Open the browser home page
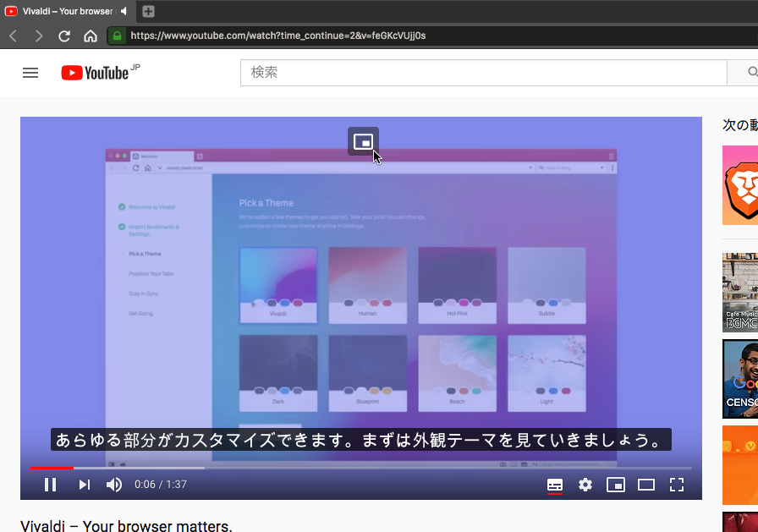This screenshot has width=758, height=532. [x=91, y=36]
